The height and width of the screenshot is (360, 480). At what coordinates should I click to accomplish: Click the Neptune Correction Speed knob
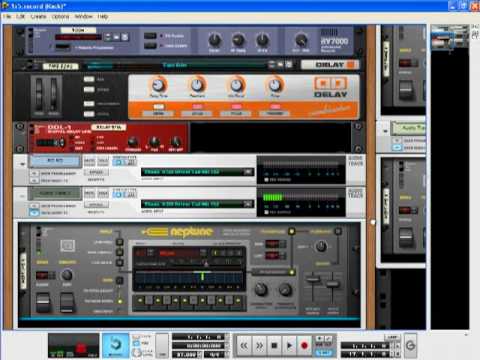point(261,289)
